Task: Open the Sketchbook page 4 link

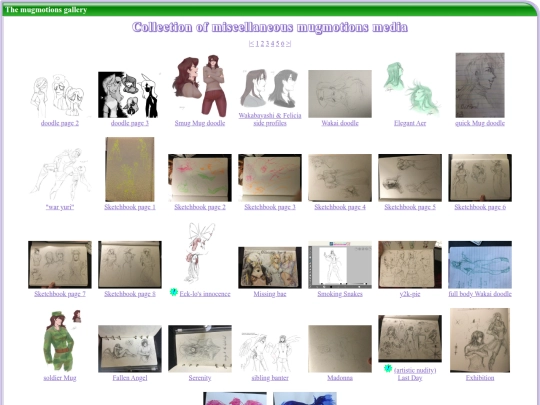Action: point(340,207)
